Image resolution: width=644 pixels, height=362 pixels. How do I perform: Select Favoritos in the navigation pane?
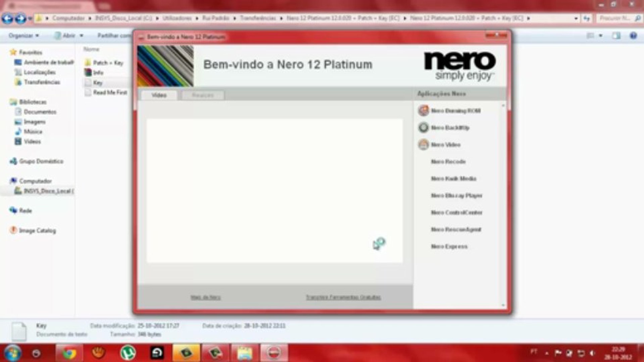(x=31, y=52)
